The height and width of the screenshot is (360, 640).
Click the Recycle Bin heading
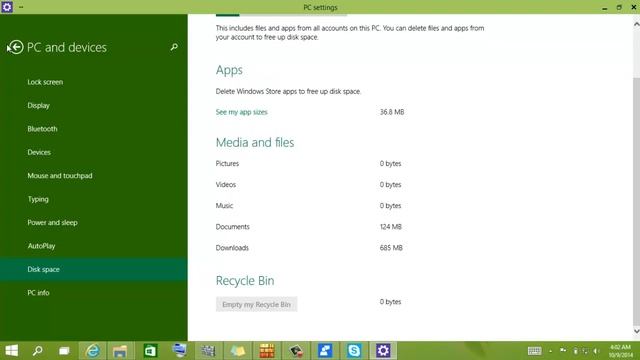[x=245, y=281]
